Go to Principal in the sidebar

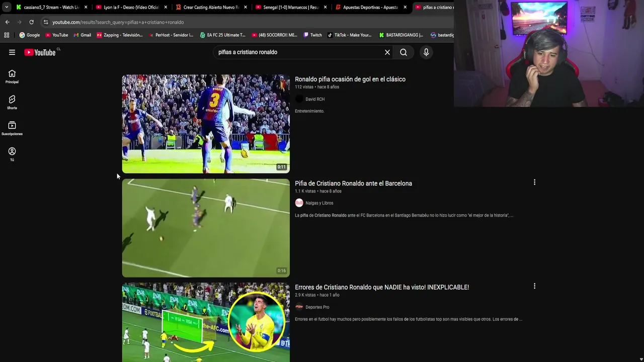pyautogui.click(x=12, y=76)
